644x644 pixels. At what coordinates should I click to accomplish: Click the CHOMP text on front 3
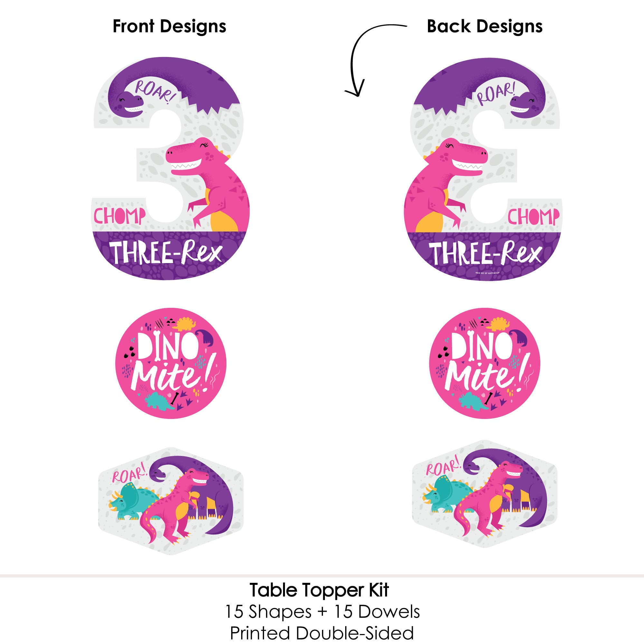(x=119, y=216)
